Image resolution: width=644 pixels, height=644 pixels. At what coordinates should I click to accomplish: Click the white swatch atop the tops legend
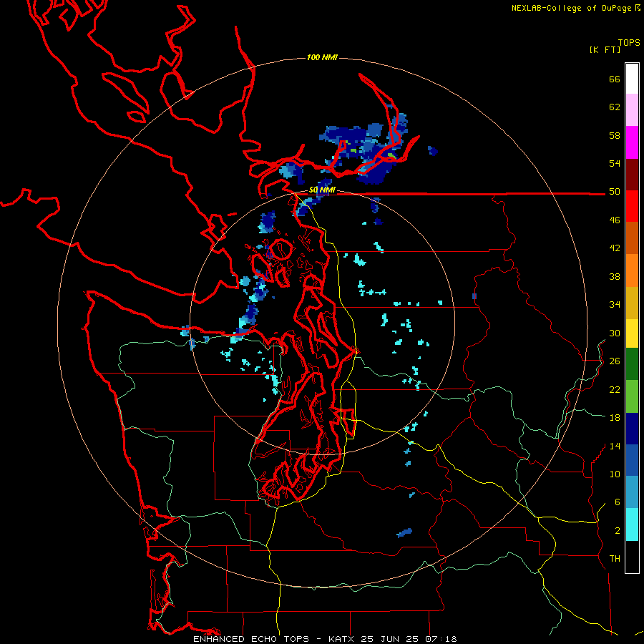[x=632, y=79]
